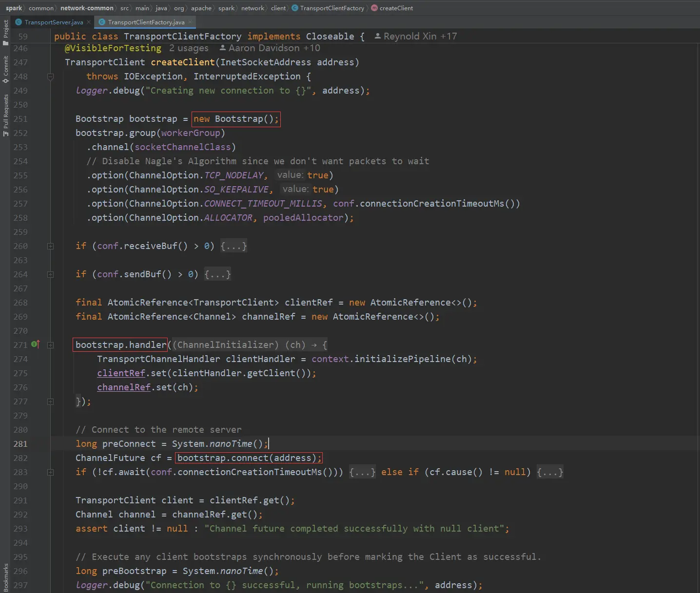Screen dimensions: 700x593
Task: Click the class icon on TransportClientFactory.java tab
Action: (x=102, y=22)
